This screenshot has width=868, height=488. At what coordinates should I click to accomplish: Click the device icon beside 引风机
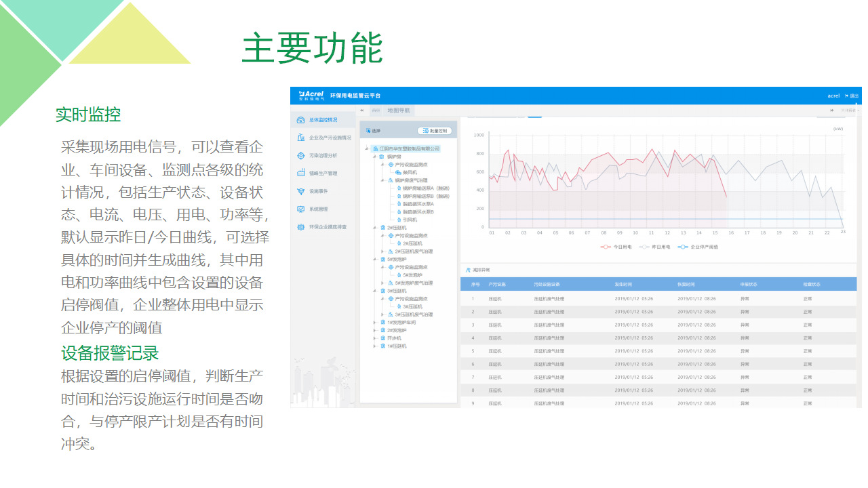pyautogui.click(x=399, y=220)
